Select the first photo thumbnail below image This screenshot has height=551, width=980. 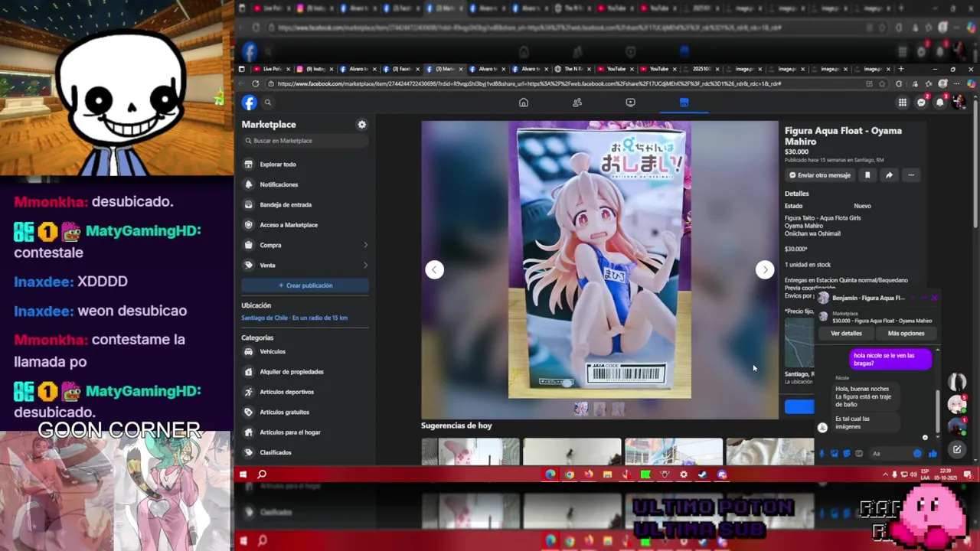coord(581,409)
